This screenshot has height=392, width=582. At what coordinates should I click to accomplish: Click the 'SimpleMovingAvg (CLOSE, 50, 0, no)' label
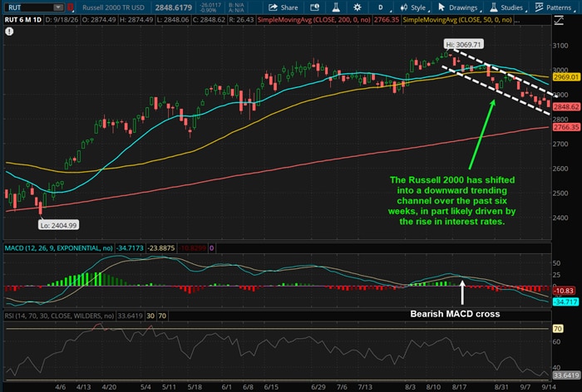coord(457,20)
